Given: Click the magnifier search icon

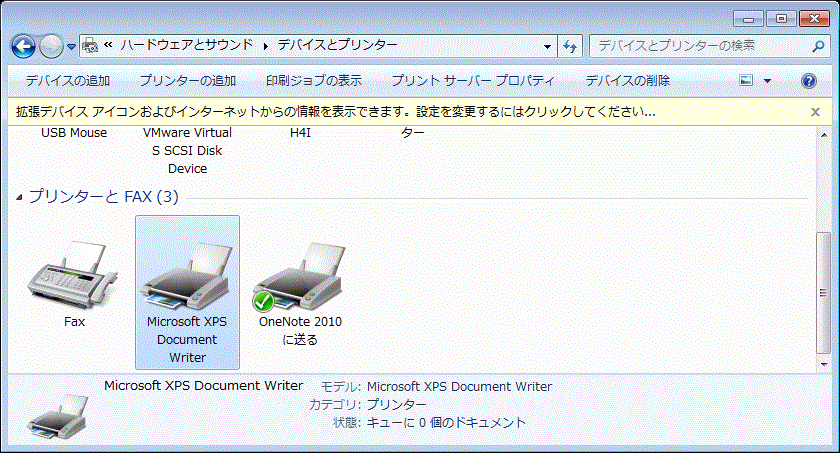Looking at the screenshot, I should pyautogui.click(x=819, y=47).
